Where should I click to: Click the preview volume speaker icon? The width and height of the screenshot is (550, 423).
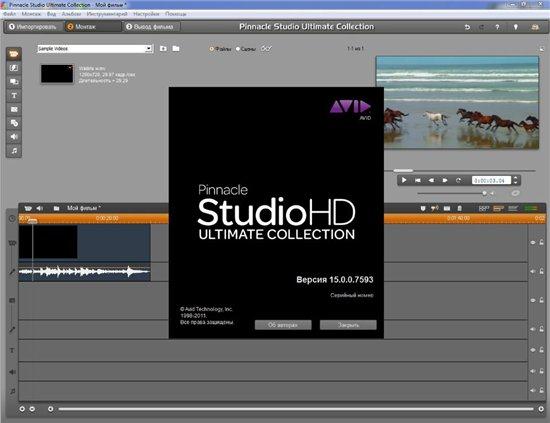point(492,193)
